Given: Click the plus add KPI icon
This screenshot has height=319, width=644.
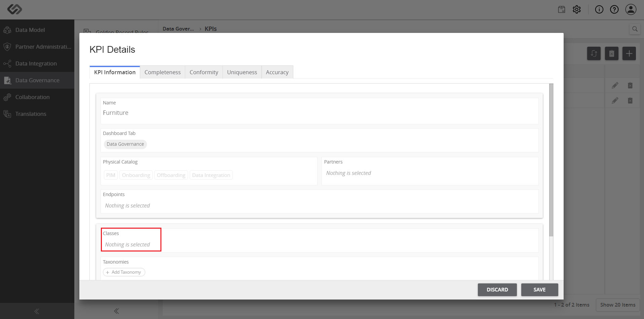Looking at the screenshot, I should (x=629, y=53).
